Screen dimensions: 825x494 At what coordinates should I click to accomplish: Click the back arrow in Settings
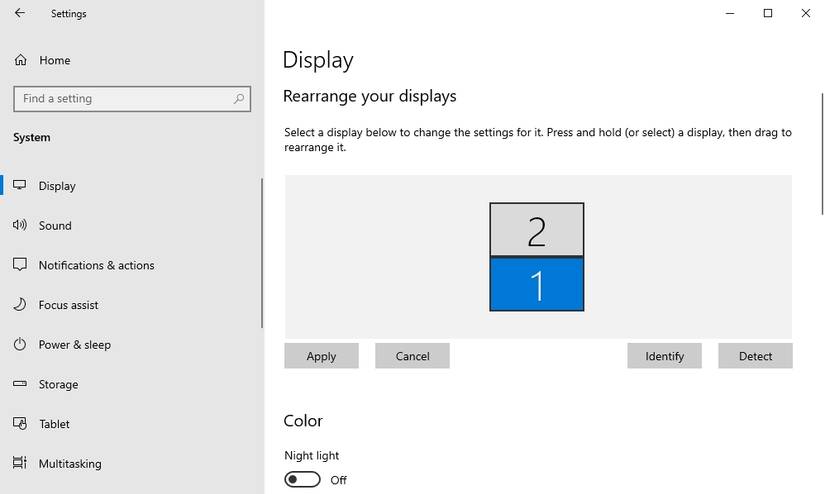20,14
